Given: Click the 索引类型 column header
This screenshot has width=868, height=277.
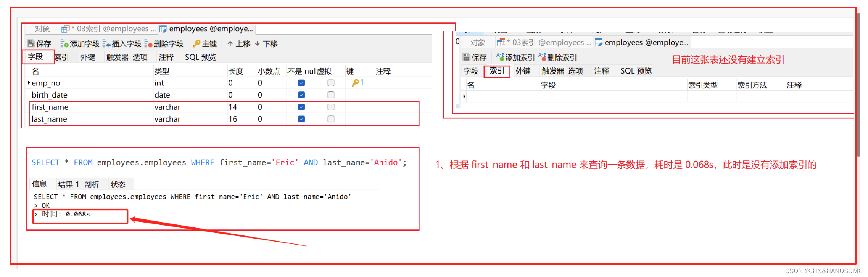Looking at the screenshot, I should tap(703, 85).
